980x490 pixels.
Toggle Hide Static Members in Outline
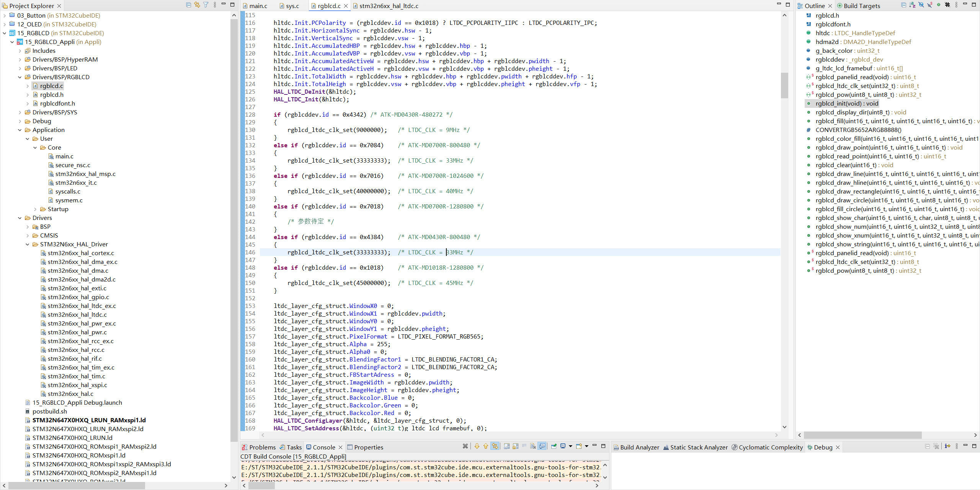coord(929,5)
